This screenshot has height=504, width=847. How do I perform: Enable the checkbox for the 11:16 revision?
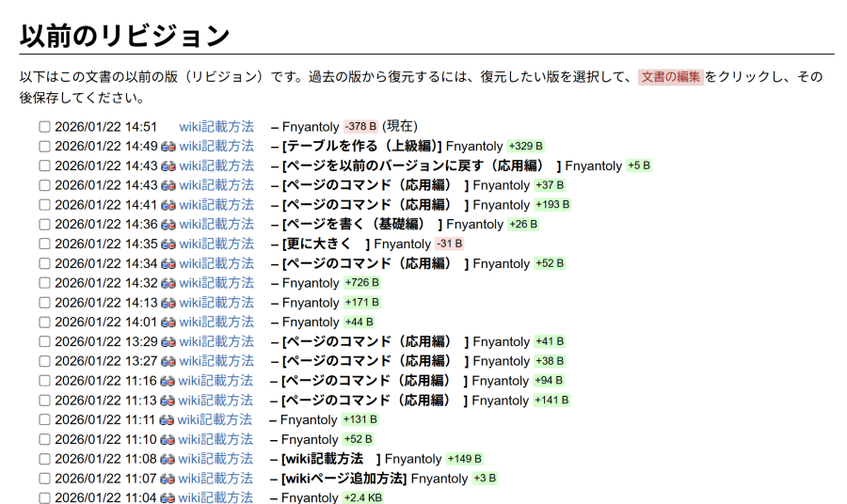tap(44, 381)
